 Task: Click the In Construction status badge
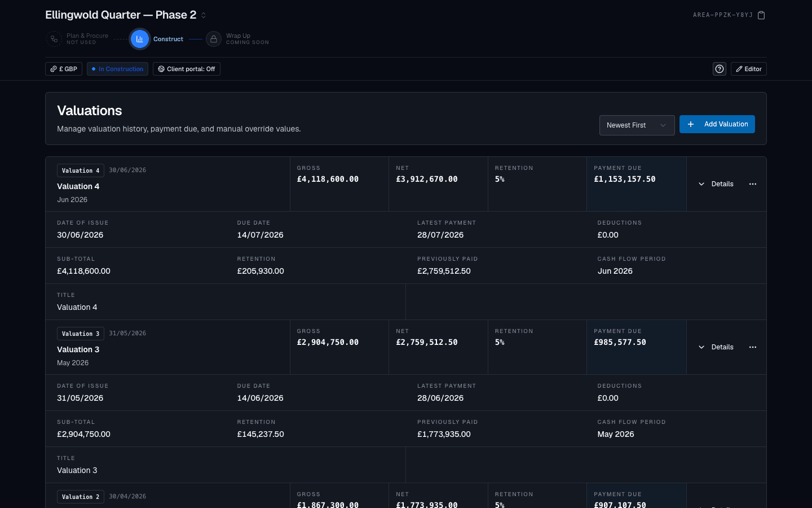(117, 69)
